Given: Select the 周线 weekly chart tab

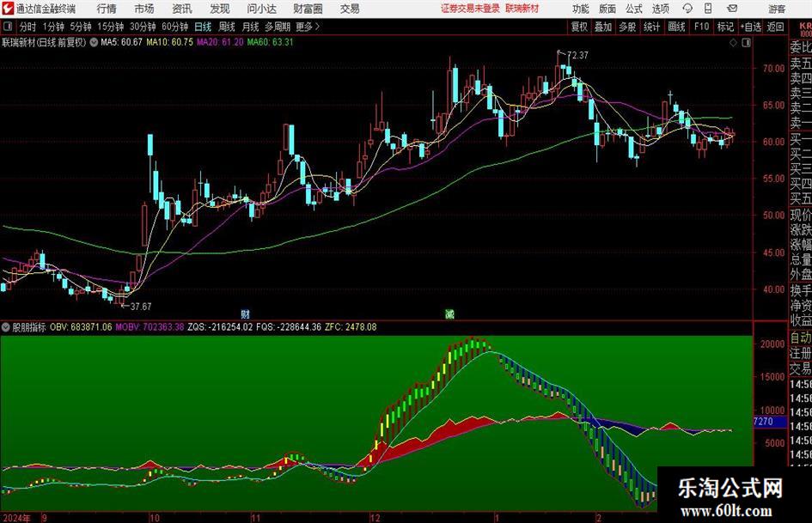Looking at the screenshot, I should [227, 27].
